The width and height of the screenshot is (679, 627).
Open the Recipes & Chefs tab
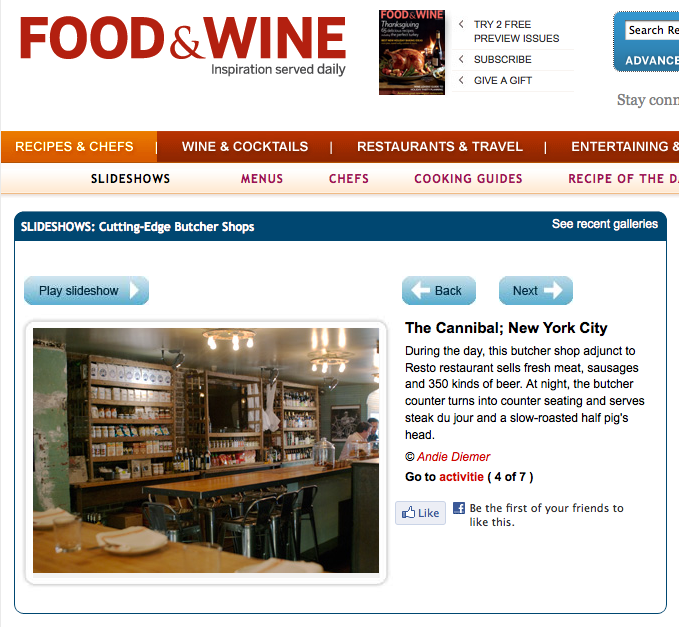click(74, 147)
